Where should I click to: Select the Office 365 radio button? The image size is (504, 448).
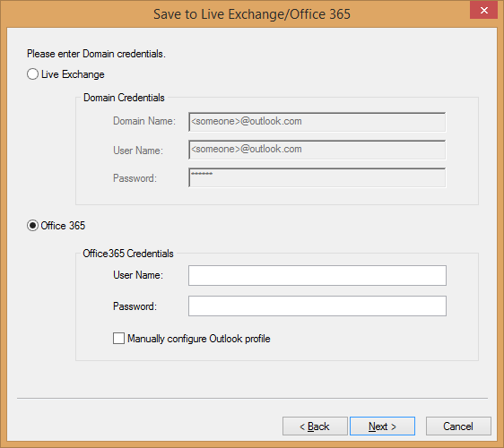click(33, 226)
